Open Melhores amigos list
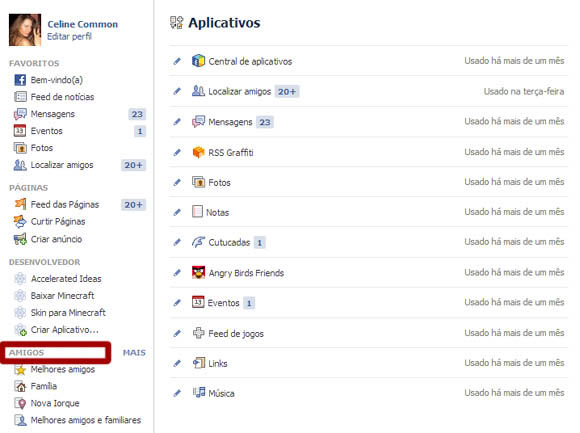This screenshot has height=433, width=580. pos(63,369)
